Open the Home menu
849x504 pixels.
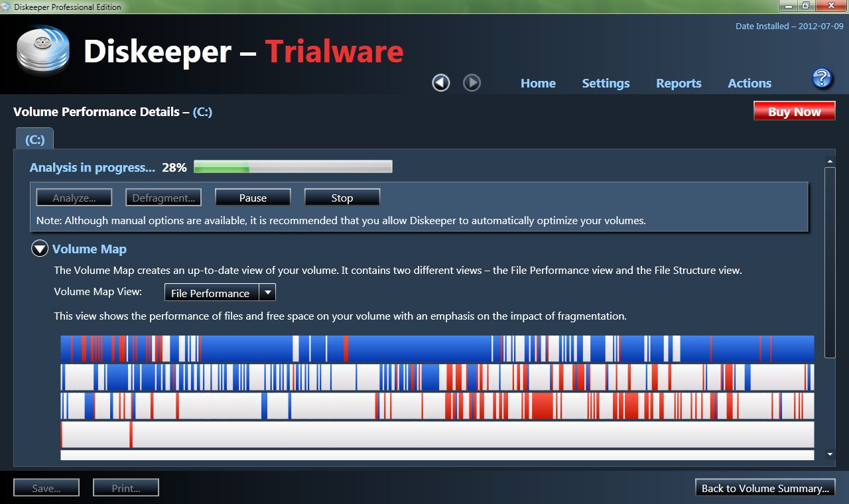538,84
